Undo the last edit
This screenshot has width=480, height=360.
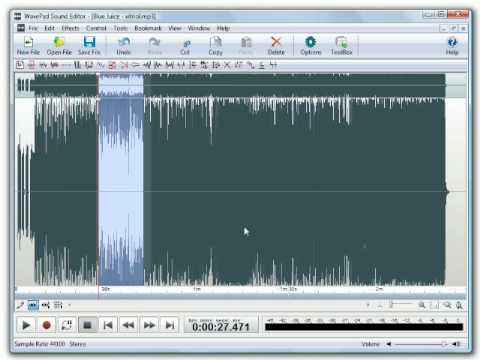pyautogui.click(x=124, y=46)
